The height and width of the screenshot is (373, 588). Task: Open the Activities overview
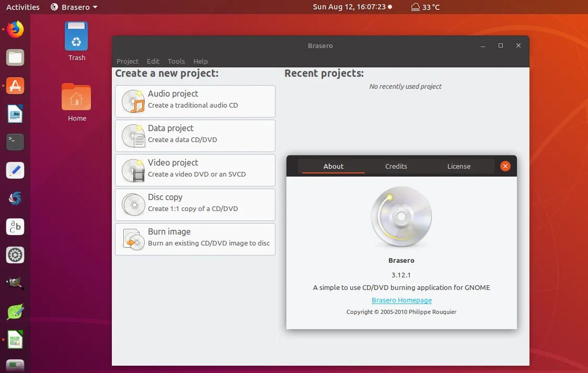23,7
